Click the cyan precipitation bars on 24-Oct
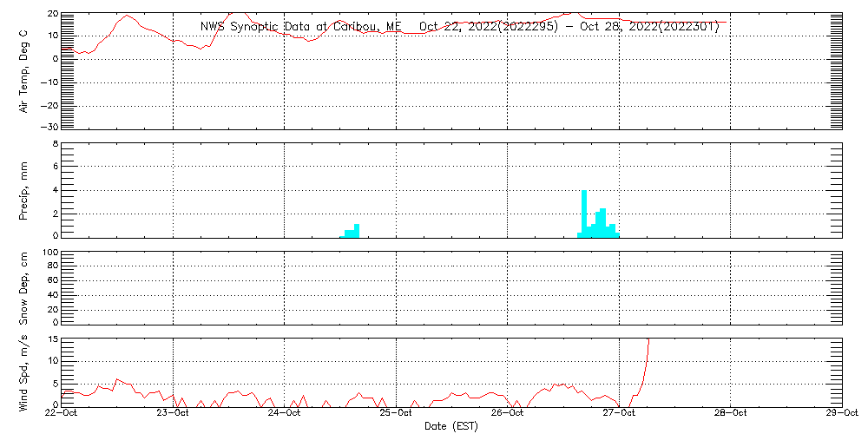 pos(352,232)
